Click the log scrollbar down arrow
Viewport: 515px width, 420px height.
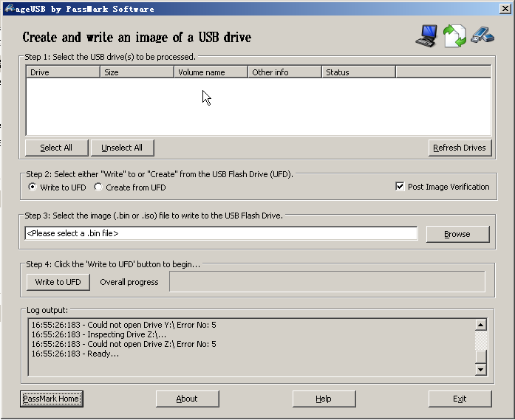click(481, 370)
